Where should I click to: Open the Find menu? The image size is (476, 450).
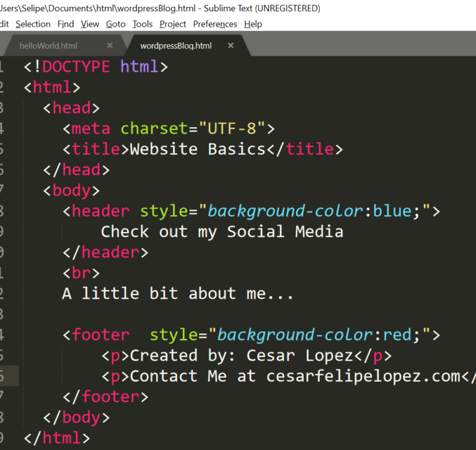(65, 24)
